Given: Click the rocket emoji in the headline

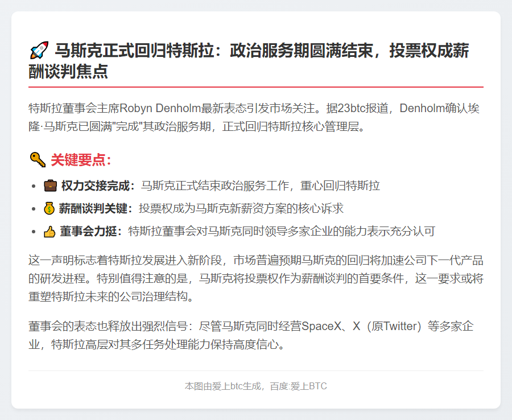Looking at the screenshot, I should coord(39,50).
